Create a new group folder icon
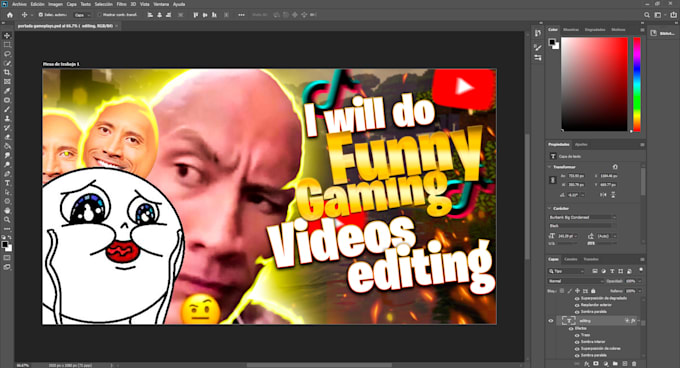The height and width of the screenshot is (368, 680). [615, 364]
